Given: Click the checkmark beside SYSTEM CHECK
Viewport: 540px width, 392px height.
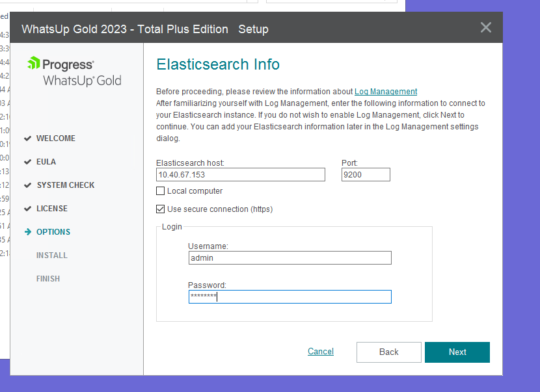Looking at the screenshot, I should [x=27, y=185].
